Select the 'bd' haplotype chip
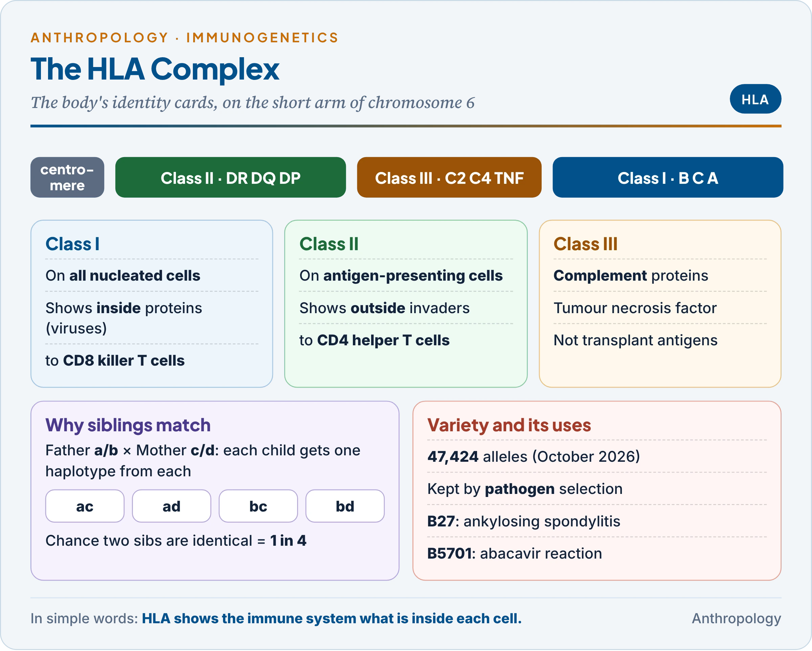The width and height of the screenshot is (812, 651). coord(345,506)
